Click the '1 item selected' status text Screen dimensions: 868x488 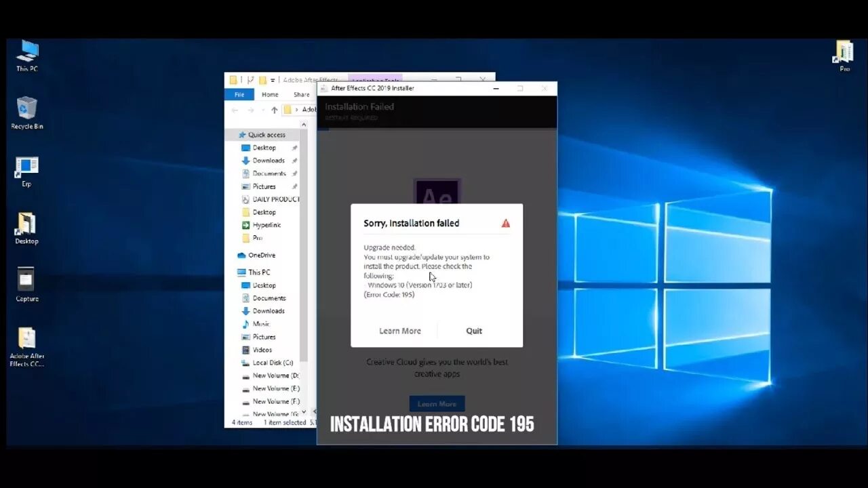285,422
